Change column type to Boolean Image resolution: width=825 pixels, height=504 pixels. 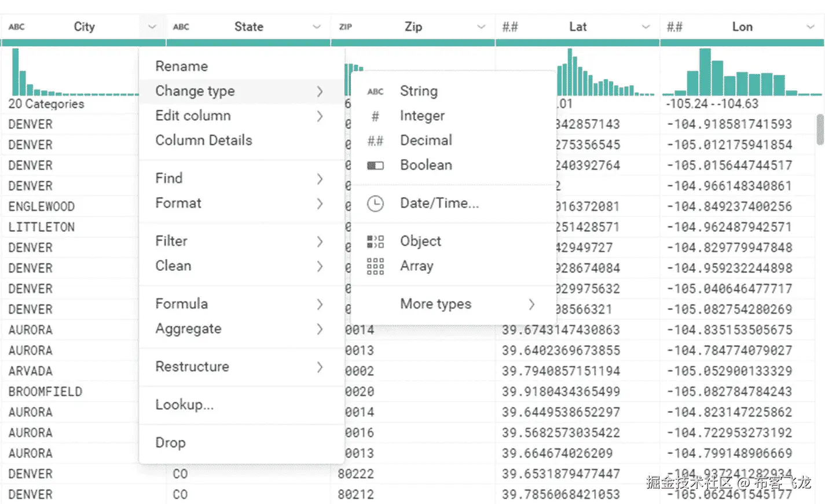pyautogui.click(x=453, y=165)
